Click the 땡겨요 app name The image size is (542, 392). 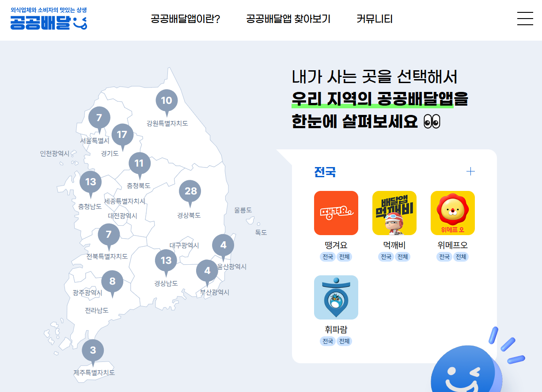tap(336, 245)
